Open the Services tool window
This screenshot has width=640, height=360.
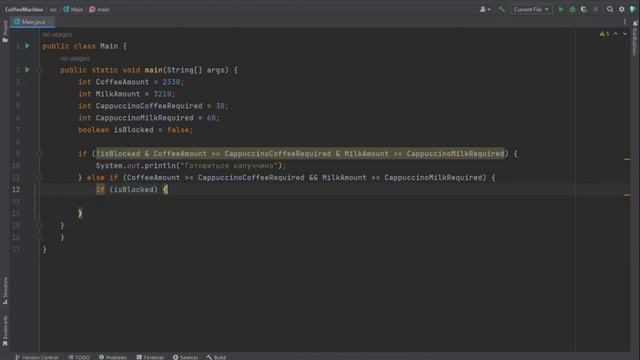185,357
